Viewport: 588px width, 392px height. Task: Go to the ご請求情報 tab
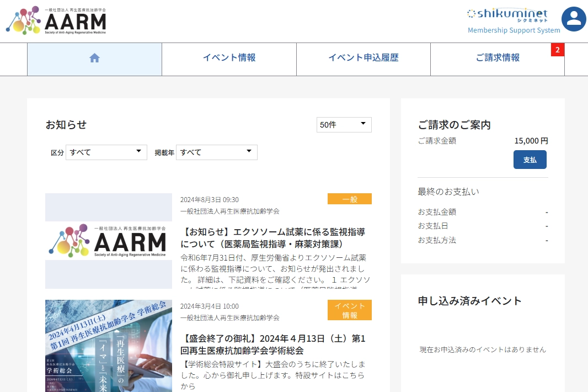point(497,59)
